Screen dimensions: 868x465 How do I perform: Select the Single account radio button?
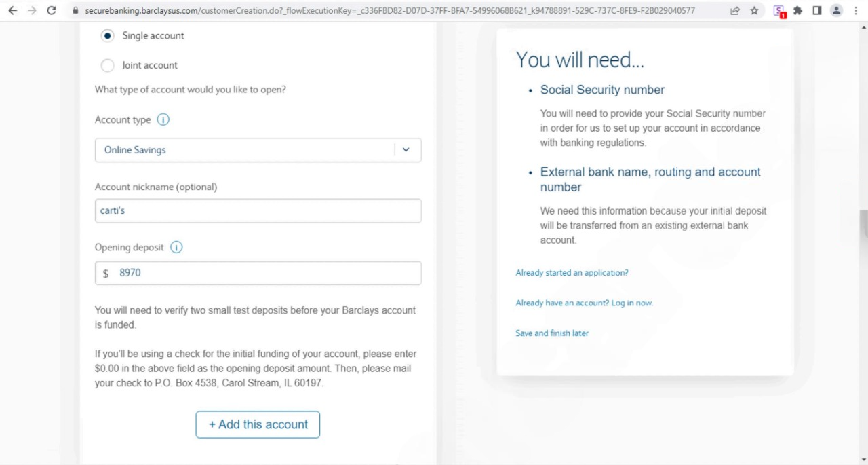point(107,35)
